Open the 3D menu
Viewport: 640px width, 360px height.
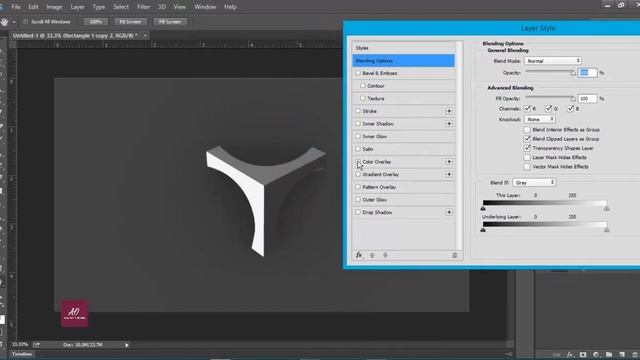point(162,7)
